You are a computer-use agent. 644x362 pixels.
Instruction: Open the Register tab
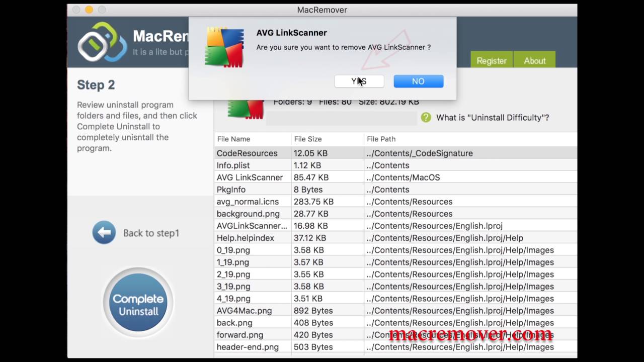click(x=492, y=59)
